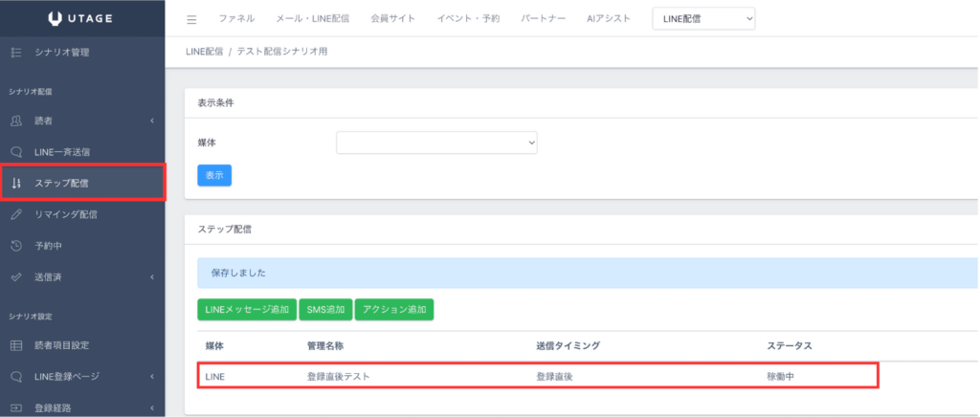Open 読者項目設定 in the sidebar
This screenshot has width=980, height=417.
point(62,345)
